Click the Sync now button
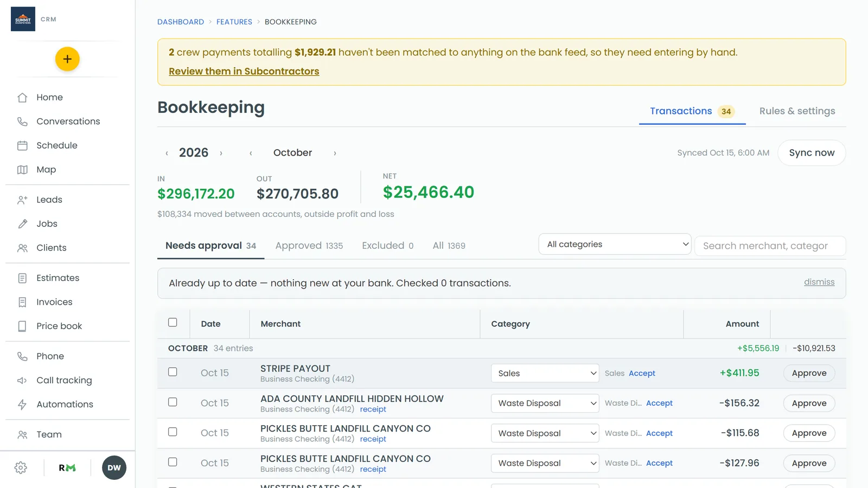 click(x=812, y=153)
